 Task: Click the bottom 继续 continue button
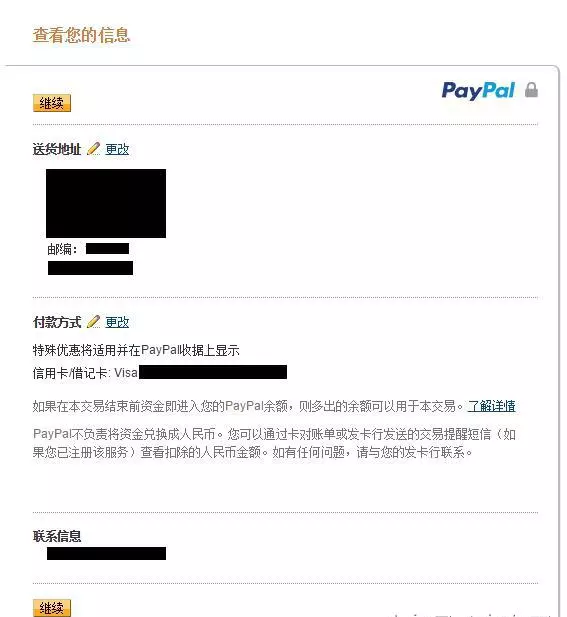(x=52, y=608)
